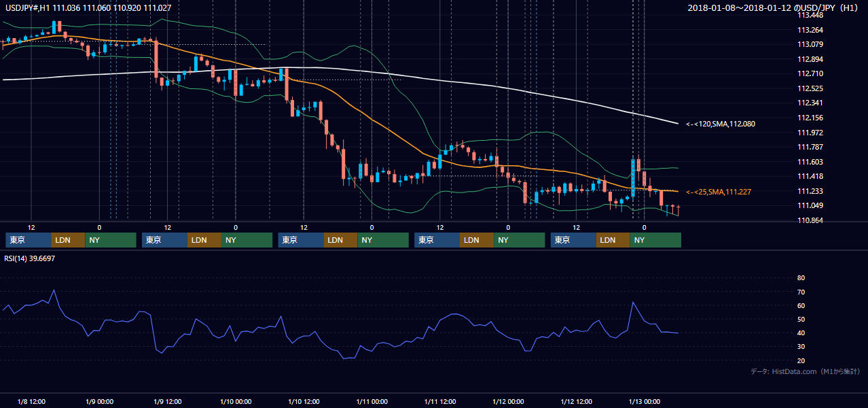This screenshot has height=408, width=868.
Task: Click RSI scale value 40
Action: click(x=801, y=333)
